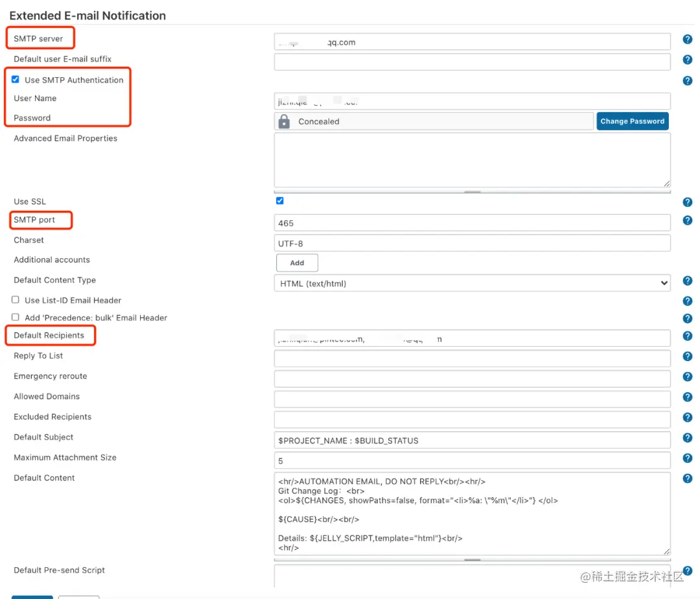Viewport: 700px width, 599px height.
Task: Click Maximum Attachment Size field showing 5
Action: point(472,461)
